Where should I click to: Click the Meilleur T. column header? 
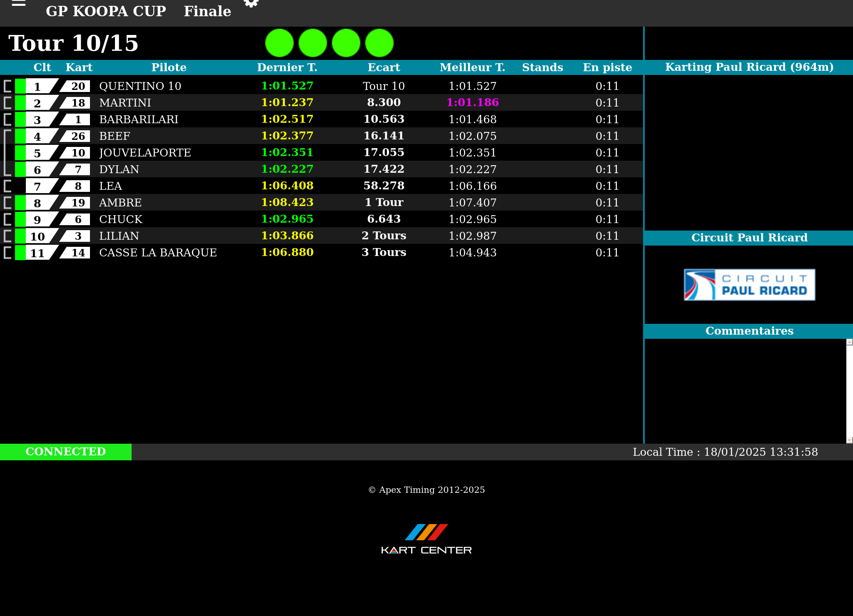click(x=472, y=67)
